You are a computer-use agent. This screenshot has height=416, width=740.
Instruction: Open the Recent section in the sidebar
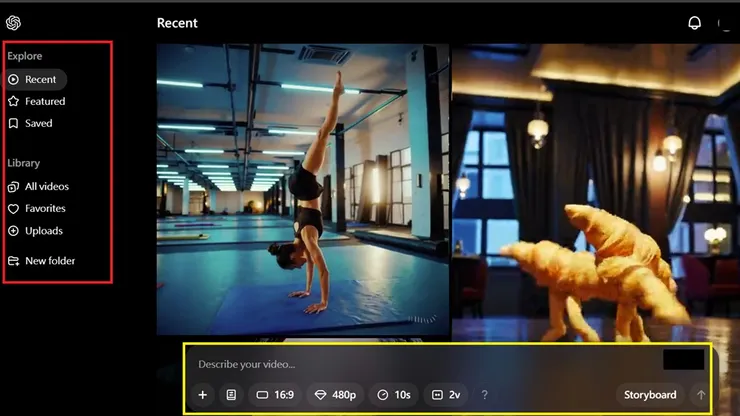pyautogui.click(x=36, y=79)
